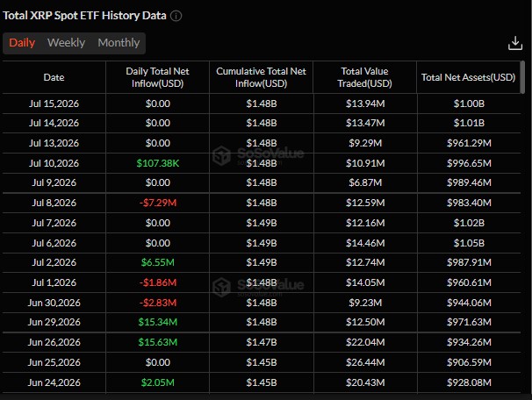Select the Jul 15,2026 date cell
Image resolution: width=532 pixels, height=400 pixels.
coord(54,104)
